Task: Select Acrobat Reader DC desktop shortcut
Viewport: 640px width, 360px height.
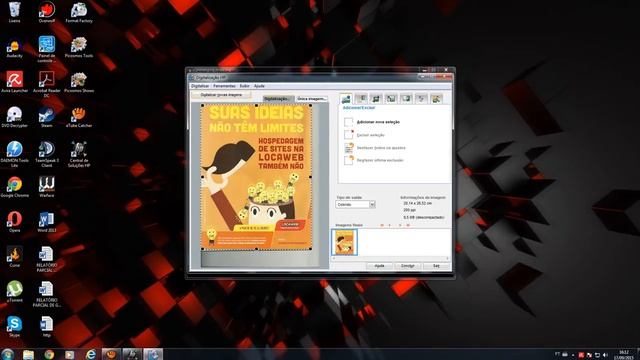Action: (47, 84)
